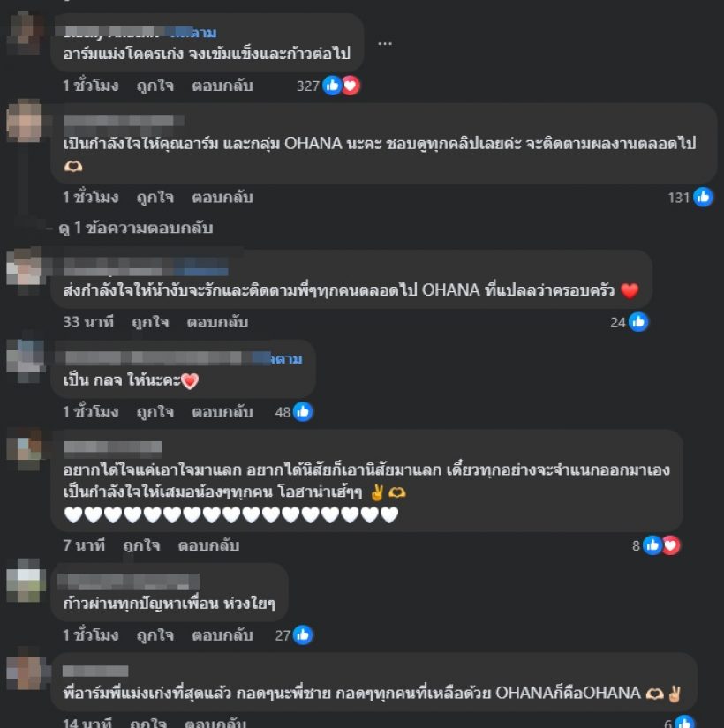Image resolution: width=724 pixels, height=728 pixels.
Task: Click the 327 reactions thumbs-up icon
Action: (x=332, y=86)
